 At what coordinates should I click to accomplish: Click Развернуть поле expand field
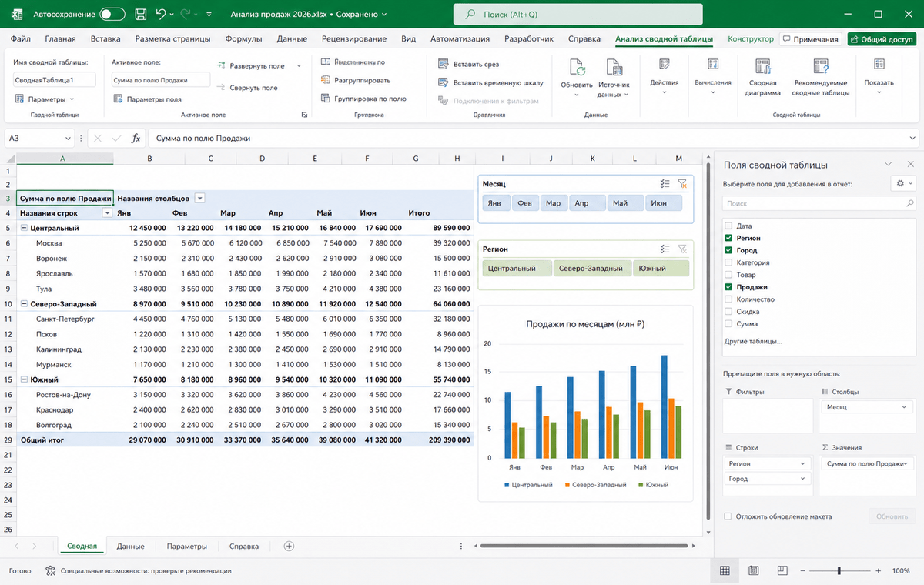(x=250, y=66)
